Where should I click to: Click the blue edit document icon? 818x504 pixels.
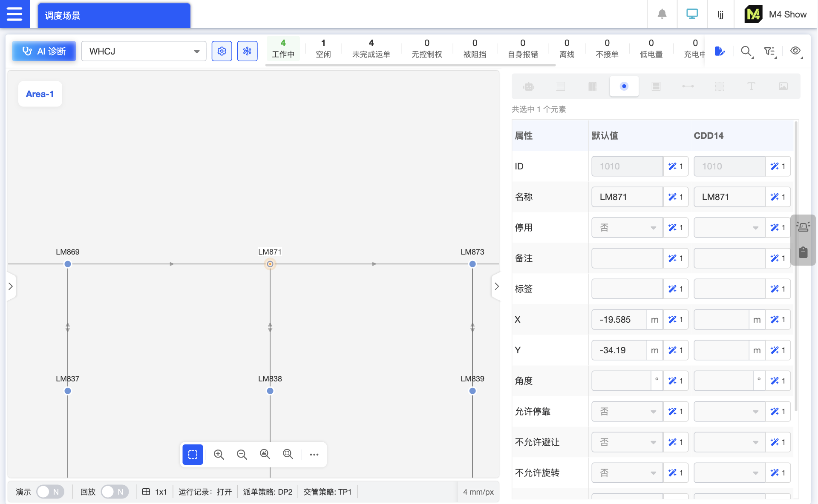pos(720,51)
